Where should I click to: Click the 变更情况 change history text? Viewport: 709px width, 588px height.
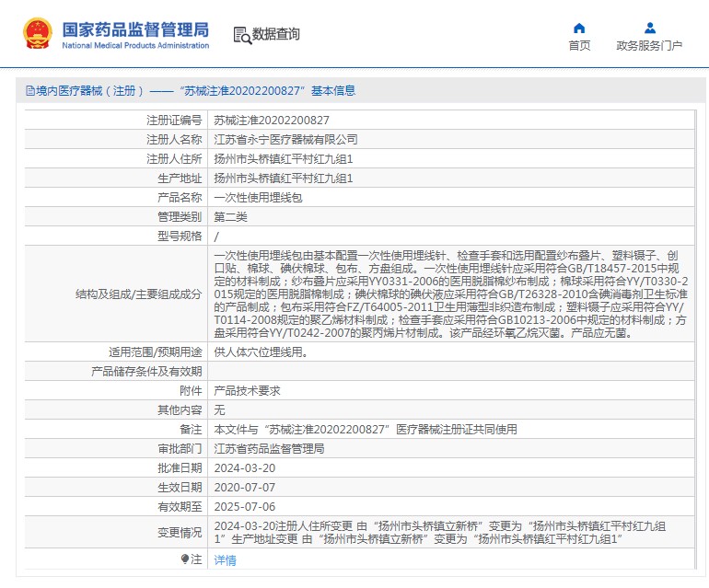(x=439, y=533)
